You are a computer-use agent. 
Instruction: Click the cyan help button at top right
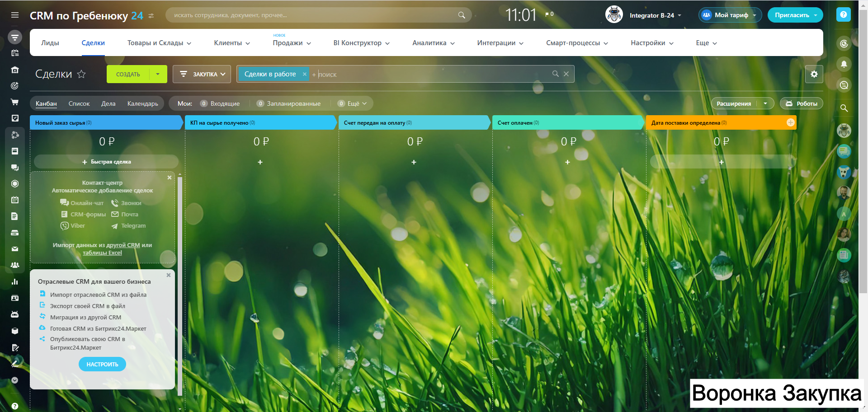pos(843,15)
